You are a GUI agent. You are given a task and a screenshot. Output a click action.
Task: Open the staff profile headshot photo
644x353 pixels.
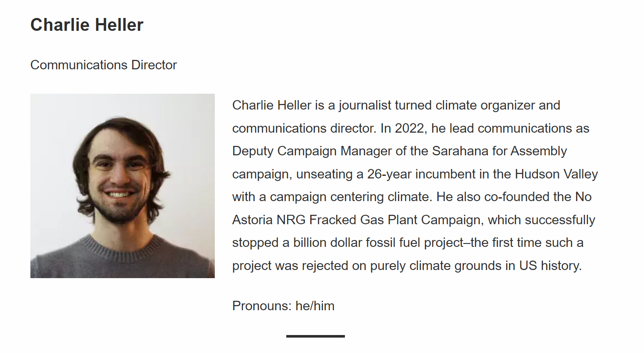click(122, 186)
